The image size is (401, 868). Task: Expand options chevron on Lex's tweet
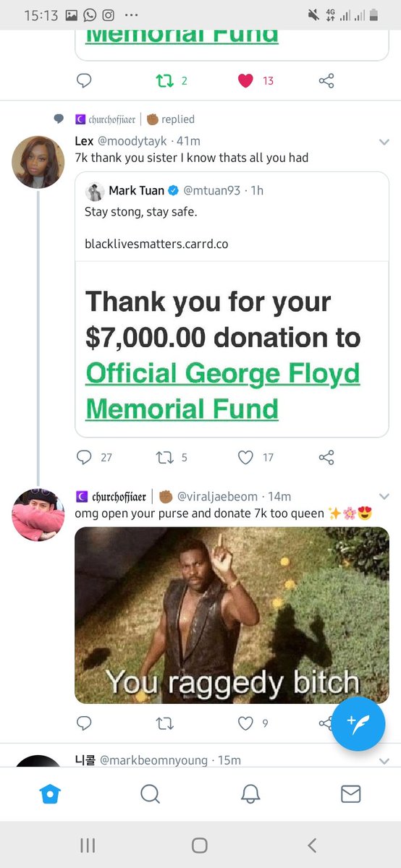pyautogui.click(x=384, y=142)
